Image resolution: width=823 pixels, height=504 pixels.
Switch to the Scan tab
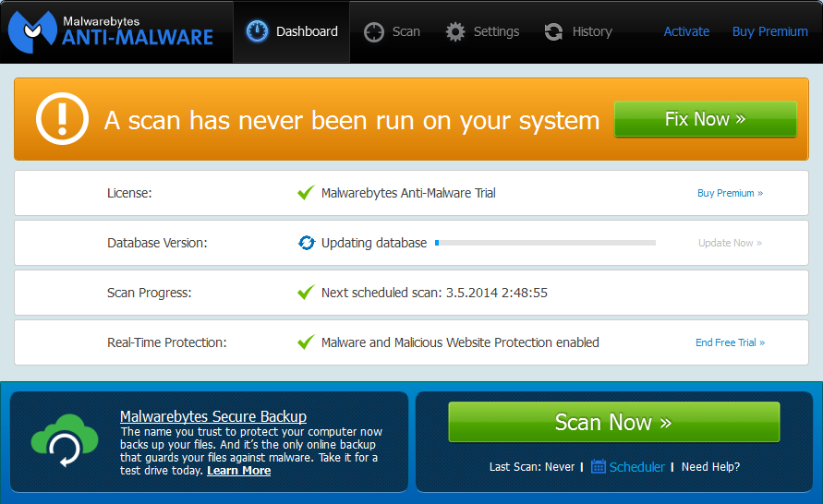coord(392,31)
